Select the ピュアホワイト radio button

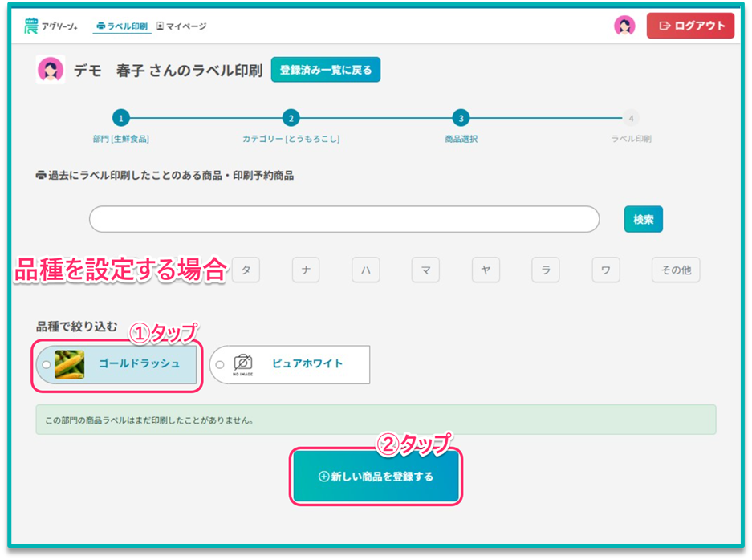click(220, 365)
